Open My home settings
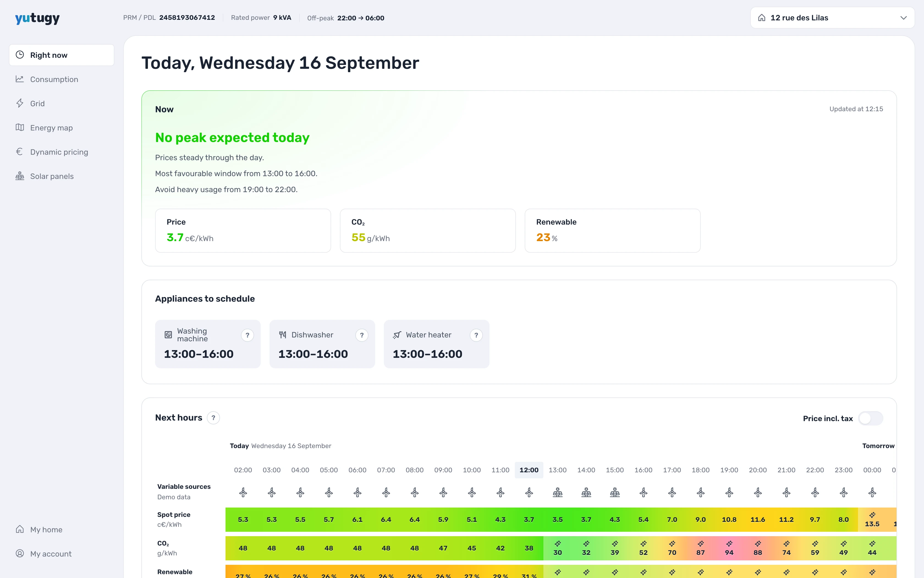924x578 pixels. pos(62,530)
